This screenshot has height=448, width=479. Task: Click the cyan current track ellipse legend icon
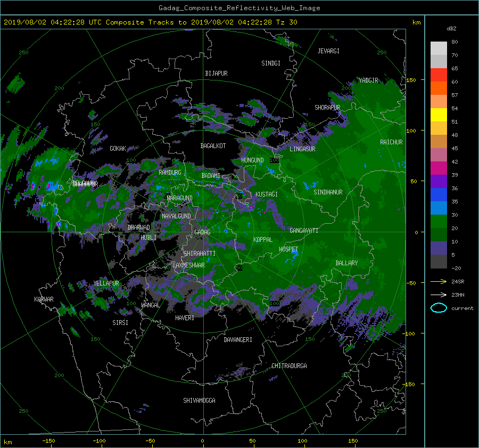click(439, 308)
